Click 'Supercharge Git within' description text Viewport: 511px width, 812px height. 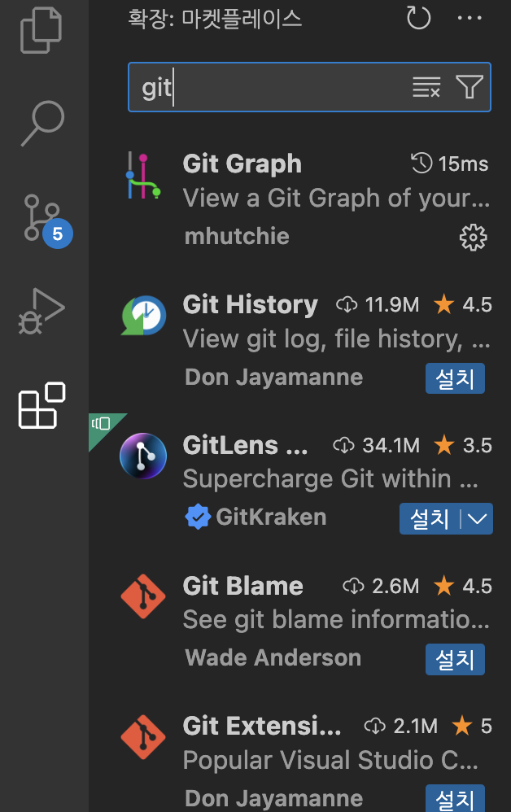330,479
